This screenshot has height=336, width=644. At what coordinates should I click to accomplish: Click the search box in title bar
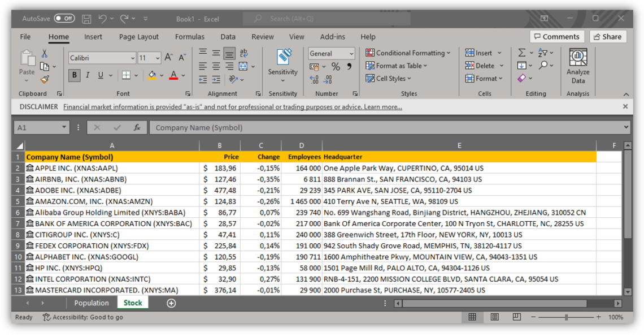327,19
